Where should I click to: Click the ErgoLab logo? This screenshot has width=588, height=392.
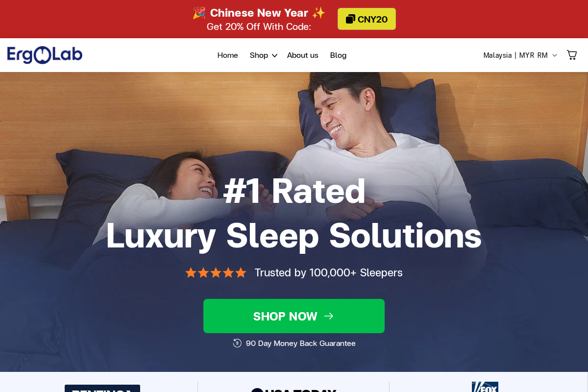[x=45, y=55]
